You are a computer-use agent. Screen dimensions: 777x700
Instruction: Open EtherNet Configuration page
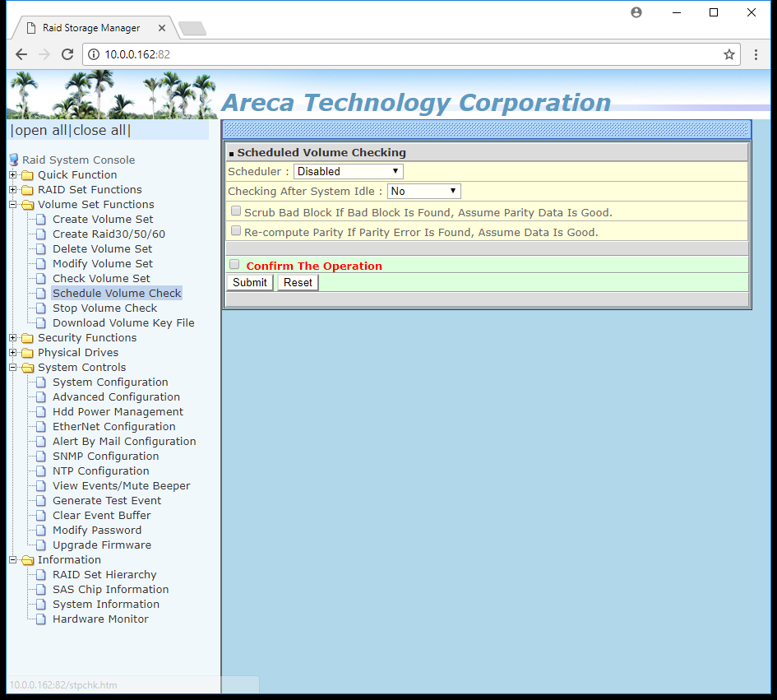114,427
